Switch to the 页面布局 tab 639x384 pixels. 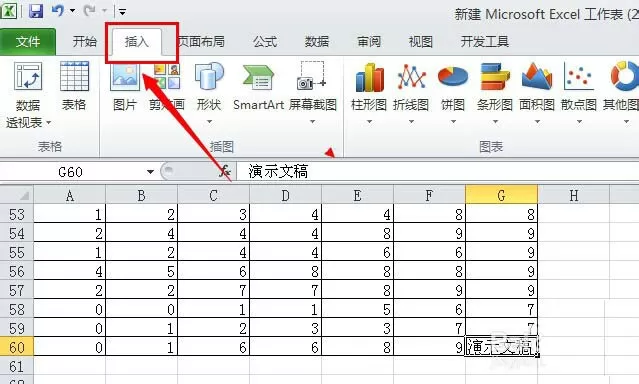[x=201, y=42]
